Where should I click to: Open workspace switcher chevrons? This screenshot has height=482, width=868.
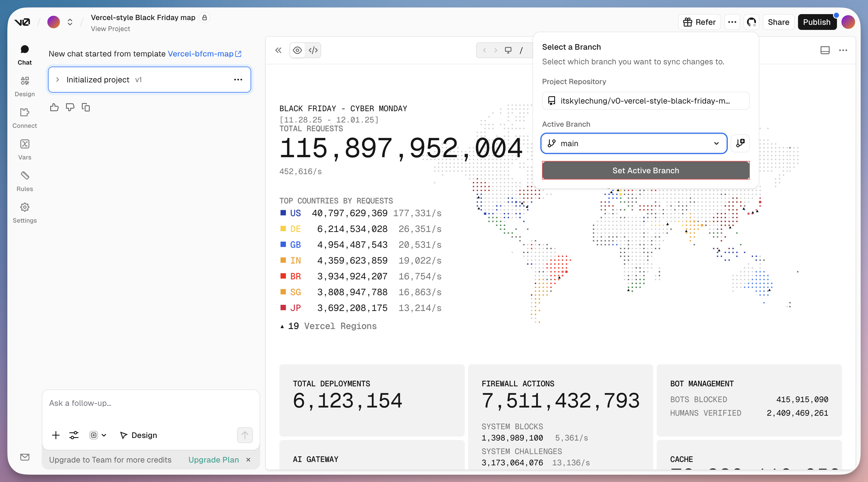[x=70, y=22]
